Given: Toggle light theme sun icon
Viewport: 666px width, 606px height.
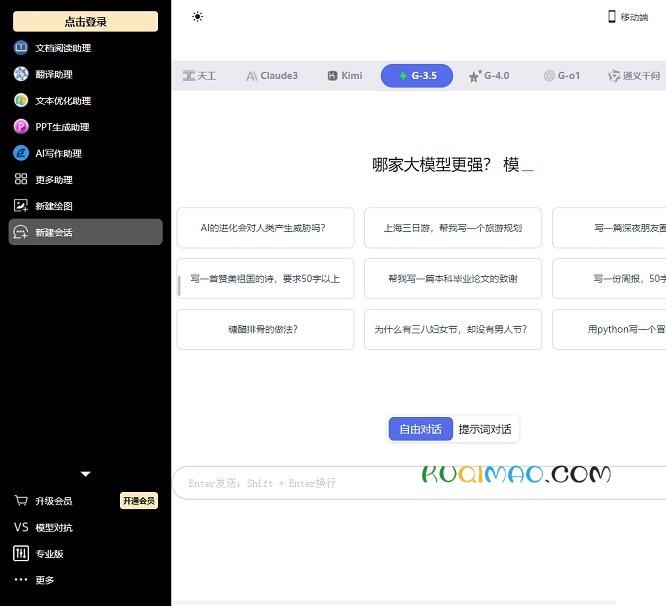Looking at the screenshot, I should click(198, 17).
